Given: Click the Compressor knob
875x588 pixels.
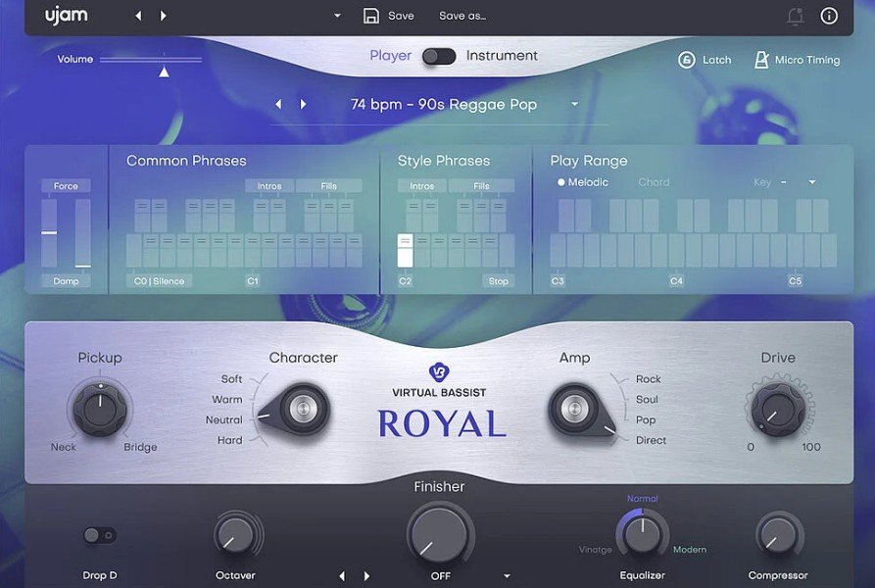Looking at the screenshot, I should [x=778, y=535].
